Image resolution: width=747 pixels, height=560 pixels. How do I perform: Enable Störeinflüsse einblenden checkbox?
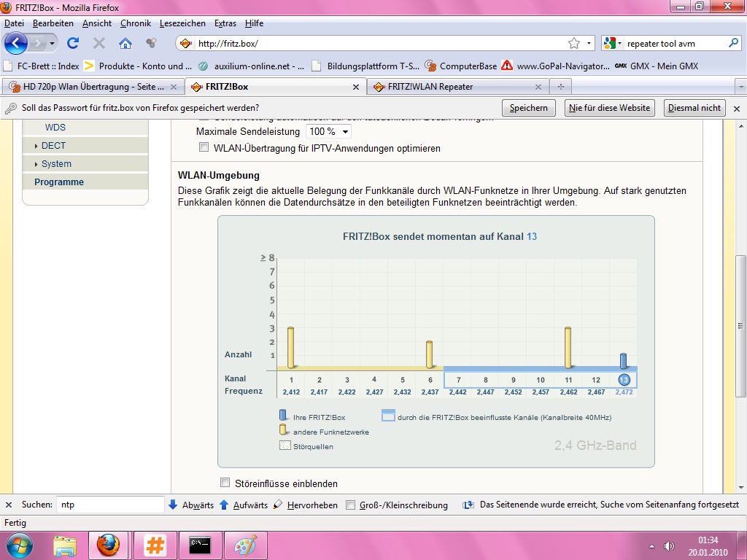225,483
